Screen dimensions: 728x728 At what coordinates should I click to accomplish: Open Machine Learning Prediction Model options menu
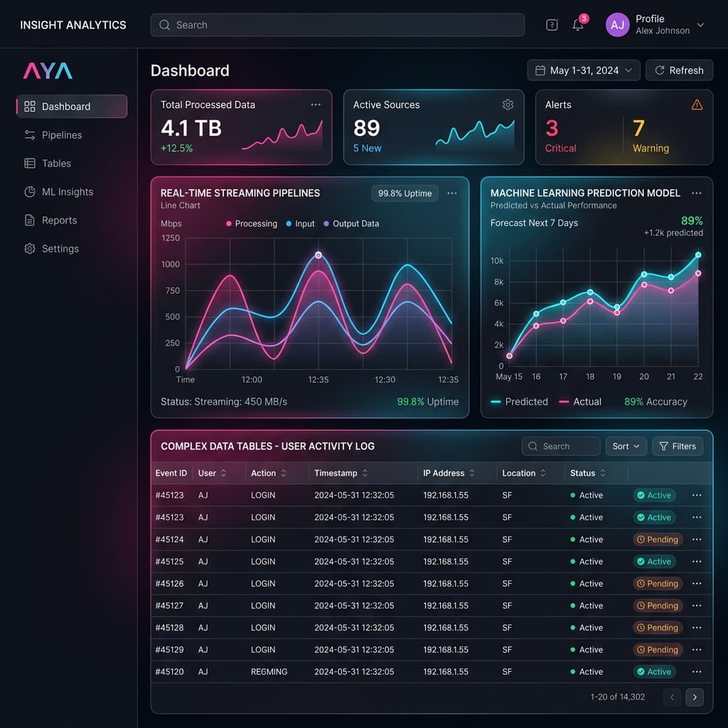[x=696, y=193]
